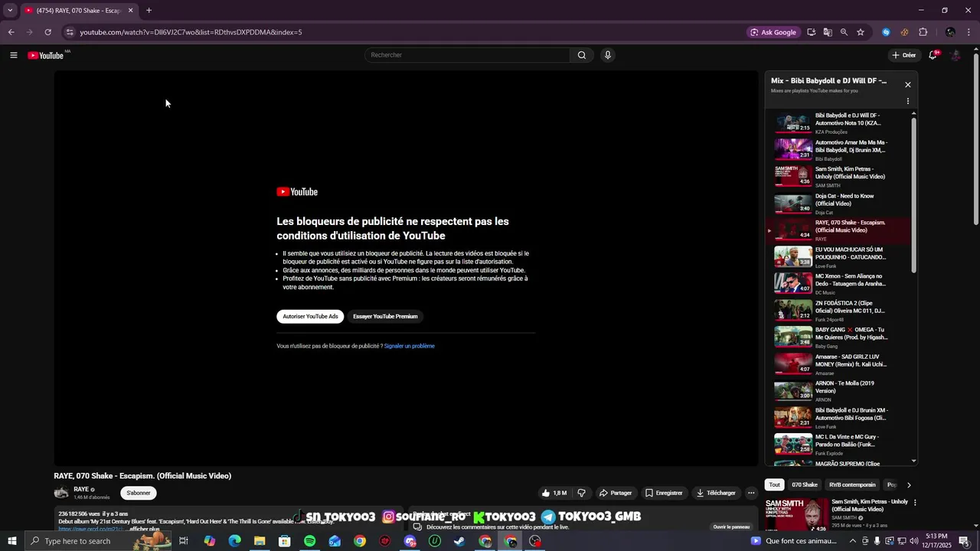Viewport: 980px width, 551px height.
Task: Play Doja Cat - Need to Know
Action: coord(838,204)
